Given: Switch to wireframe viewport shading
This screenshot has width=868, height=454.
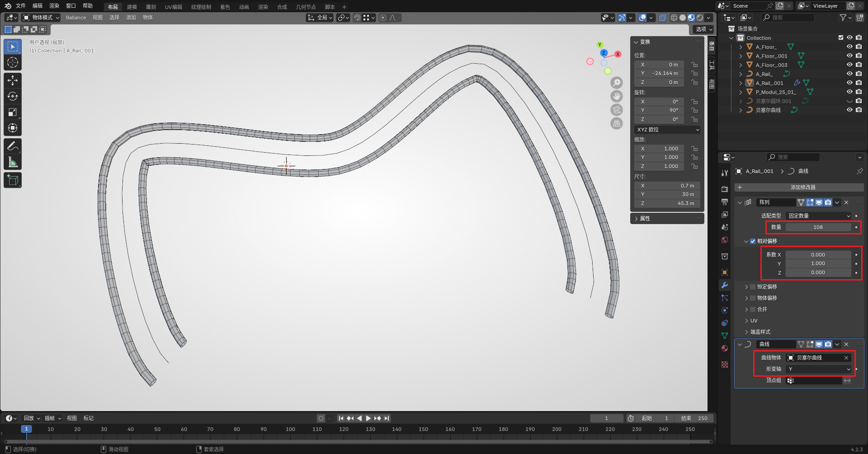Looking at the screenshot, I should (674, 18).
